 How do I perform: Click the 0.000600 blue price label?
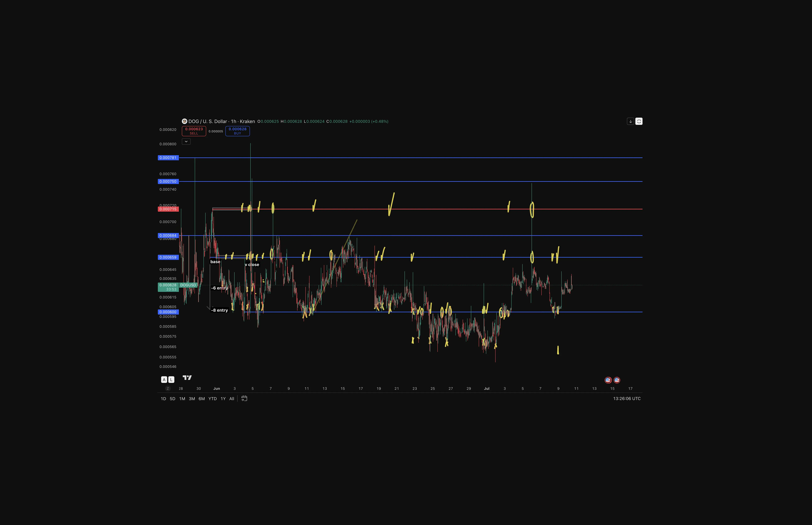click(168, 312)
